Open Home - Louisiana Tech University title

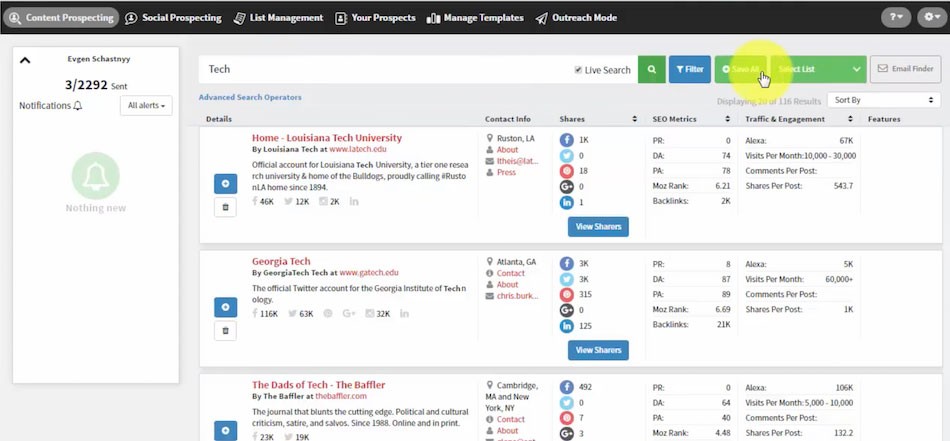click(x=327, y=138)
